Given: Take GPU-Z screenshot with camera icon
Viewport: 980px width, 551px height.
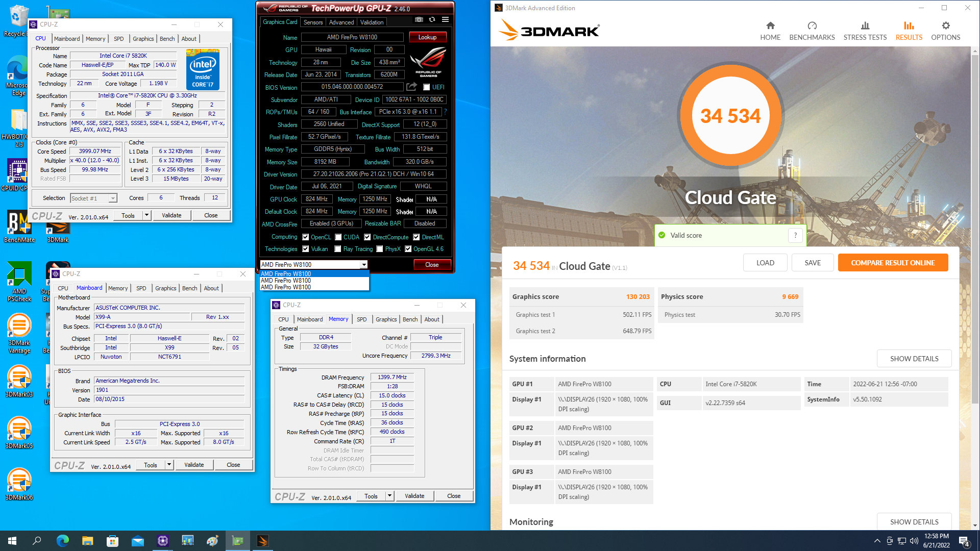Looking at the screenshot, I should click(419, 20).
